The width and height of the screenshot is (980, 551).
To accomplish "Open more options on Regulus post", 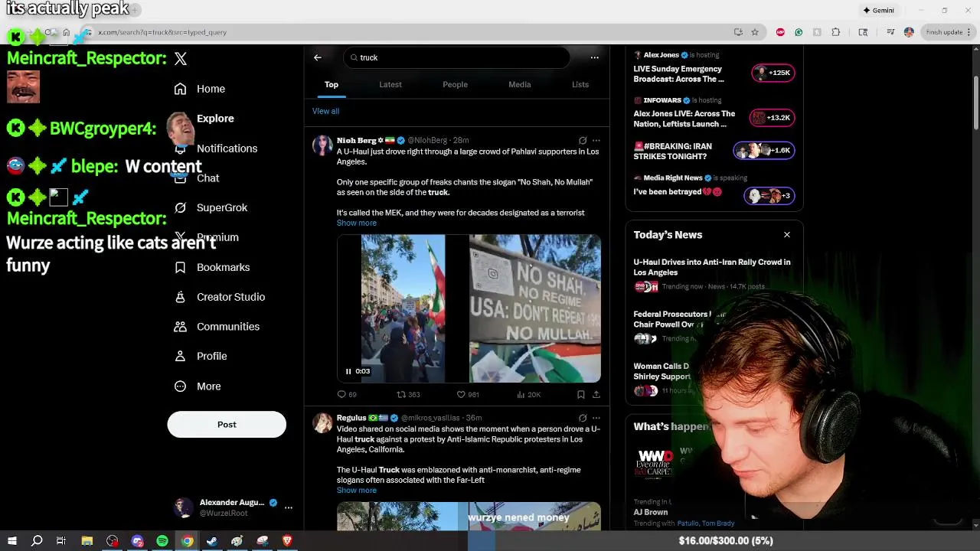I will click(596, 419).
